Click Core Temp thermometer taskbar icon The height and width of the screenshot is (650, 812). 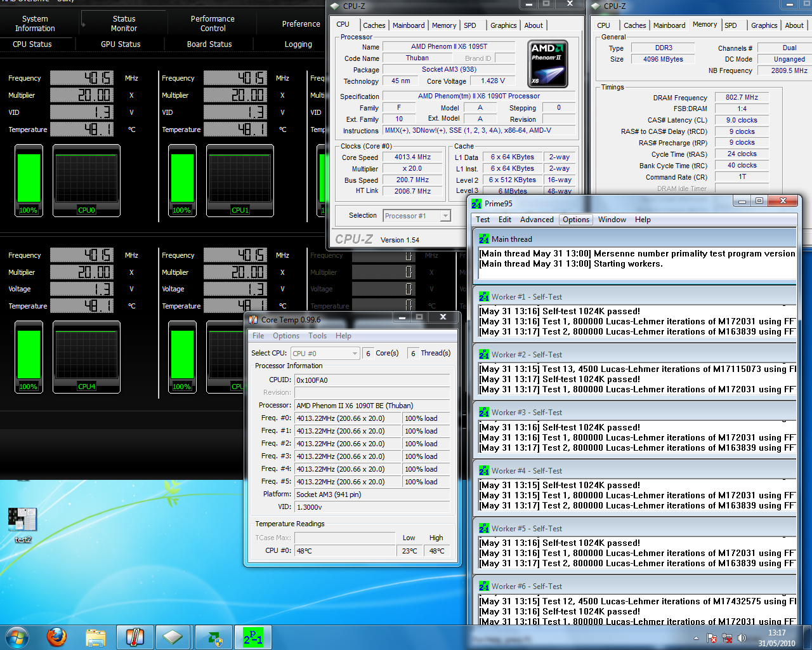pyautogui.click(x=134, y=637)
